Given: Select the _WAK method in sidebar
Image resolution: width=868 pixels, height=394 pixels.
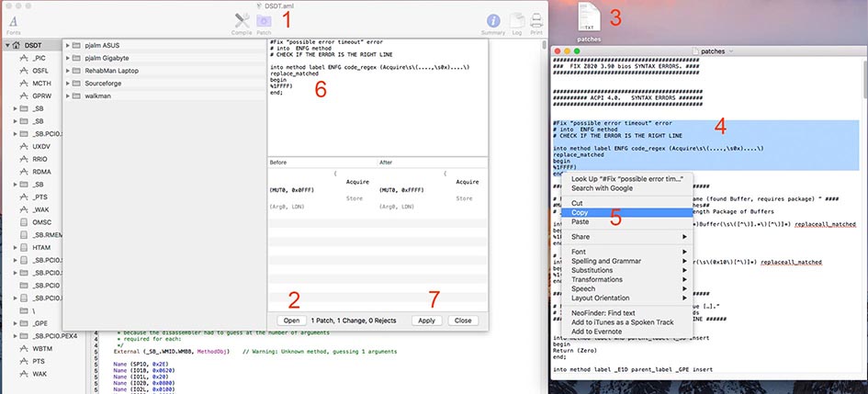Looking at the screenshot, I should point(39,209).
